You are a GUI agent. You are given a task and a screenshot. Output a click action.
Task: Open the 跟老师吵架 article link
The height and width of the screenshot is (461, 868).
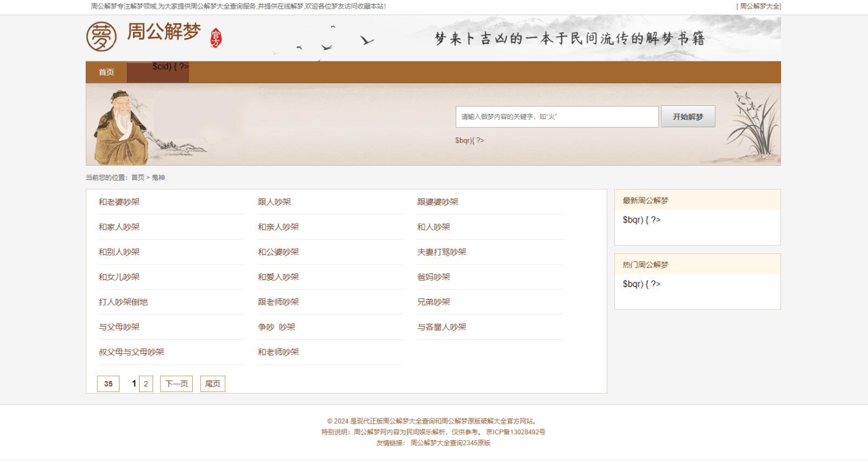click(278, 302)
